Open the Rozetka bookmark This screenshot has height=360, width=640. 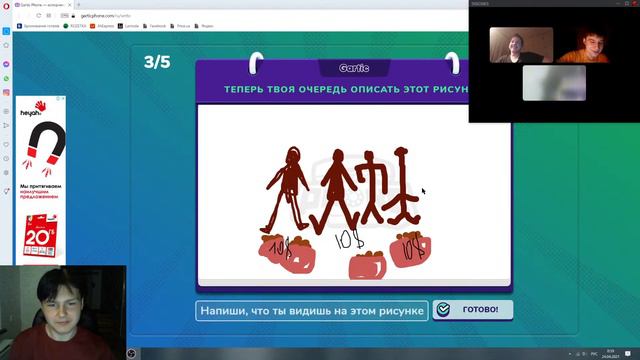pos(75,26)
